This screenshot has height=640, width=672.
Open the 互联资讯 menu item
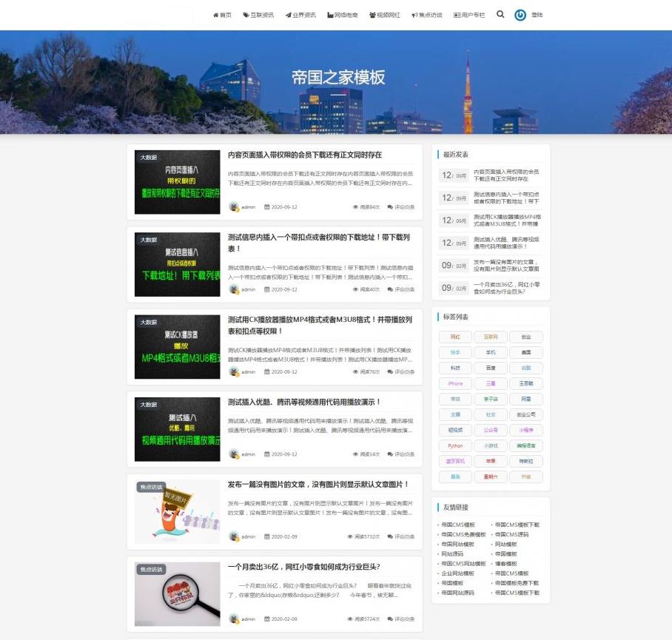pos(257,14)
